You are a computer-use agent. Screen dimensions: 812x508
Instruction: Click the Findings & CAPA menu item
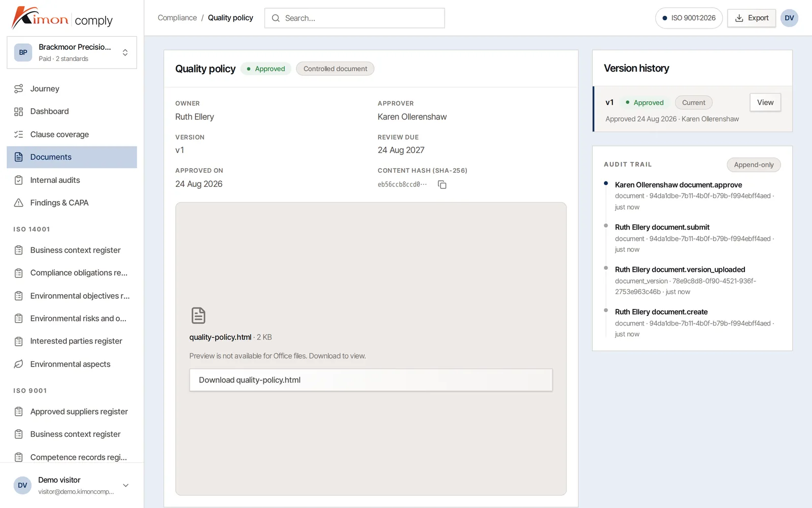tap(72, 203)
